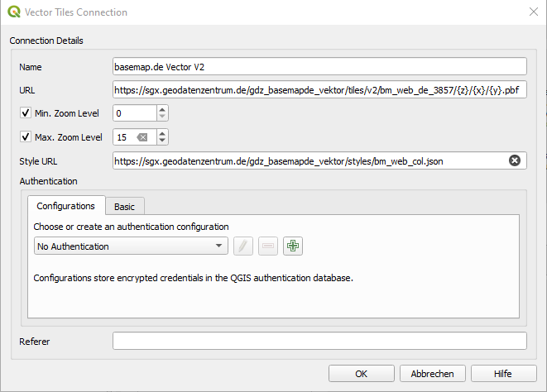This screenshot has width=547, height=392.
Task: Click the QGIS logo in title bar
Action: point(14,12)
